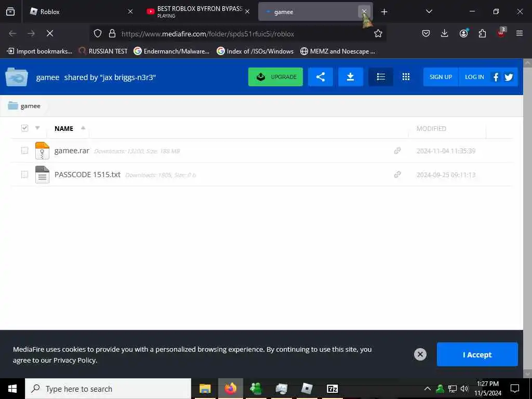Open Firefox account icon
This screenshot has width=532, height=399.
[463, 33]
